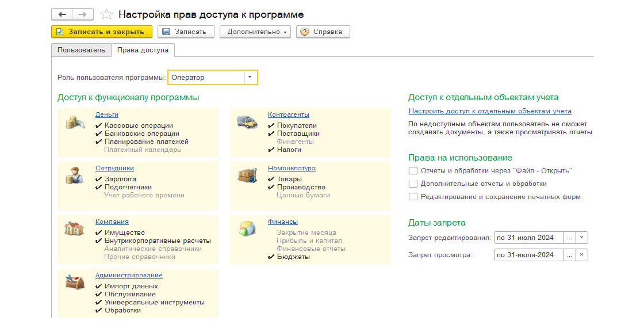
Task: Click the Номенклатура boxes icon
Action: pyautogui.click(x=248, y=176)
